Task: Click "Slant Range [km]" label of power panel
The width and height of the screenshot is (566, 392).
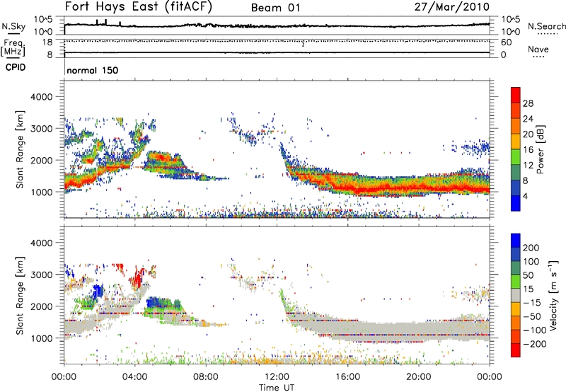Action: (x=20, y=149)
